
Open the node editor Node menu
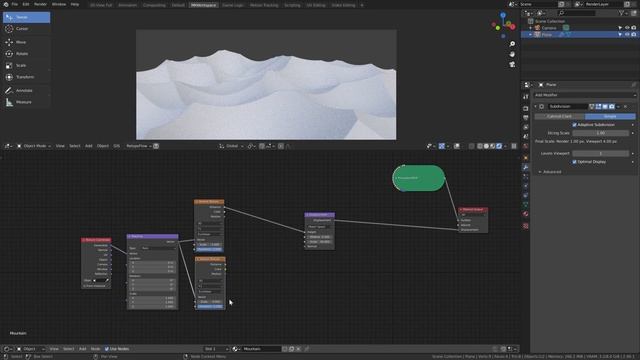tap(95, 349)
